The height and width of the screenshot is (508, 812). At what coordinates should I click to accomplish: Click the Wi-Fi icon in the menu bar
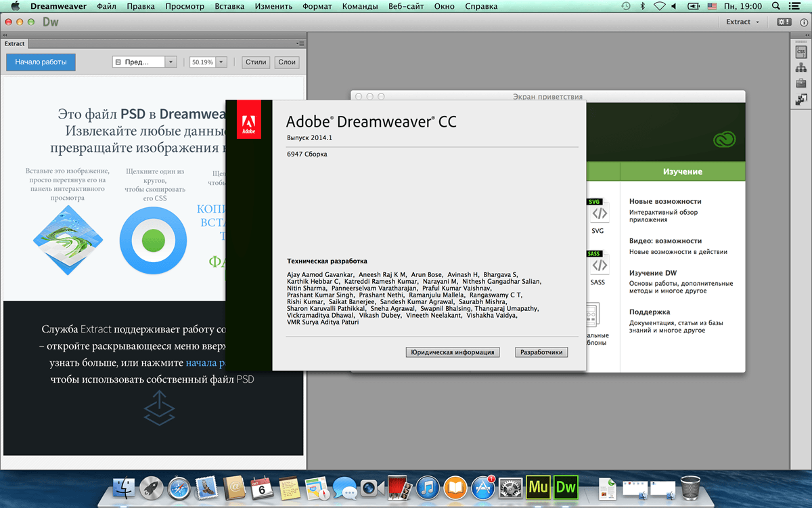click(x=660, y=6)
